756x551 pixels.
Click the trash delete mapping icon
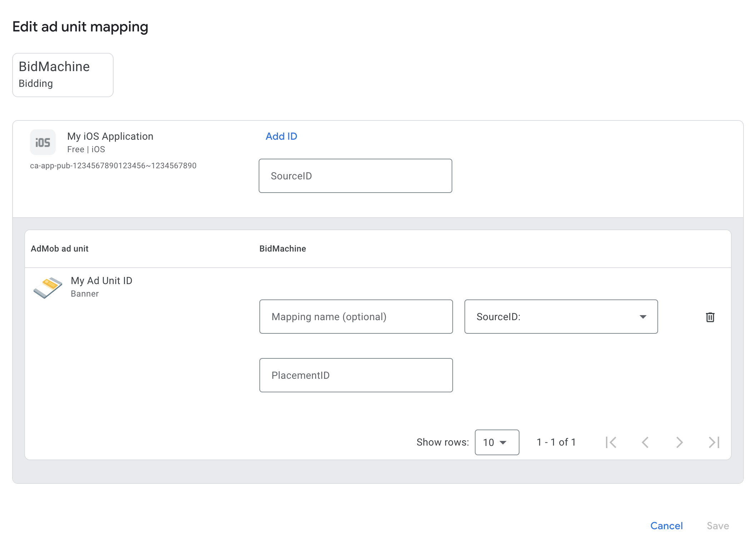710,317
